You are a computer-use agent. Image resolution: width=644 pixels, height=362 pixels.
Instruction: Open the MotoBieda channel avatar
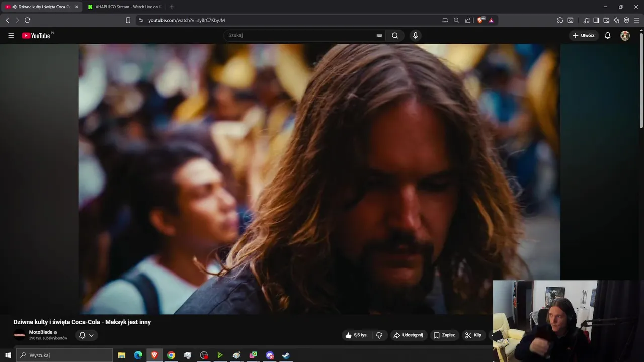pos(19,335)
